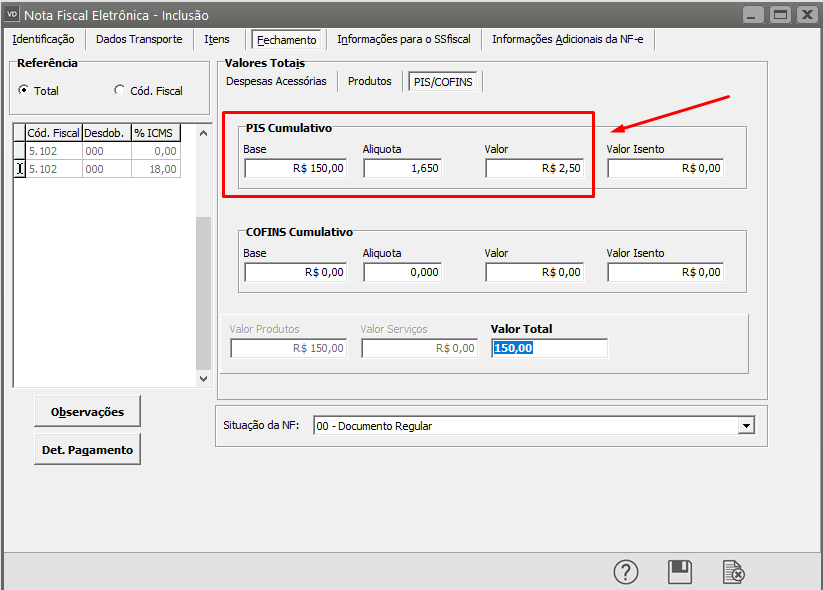Select the Despesas Acessórias sub-tab
The height and width of the screenshot is (590, 823).
(x=276, y=81)
